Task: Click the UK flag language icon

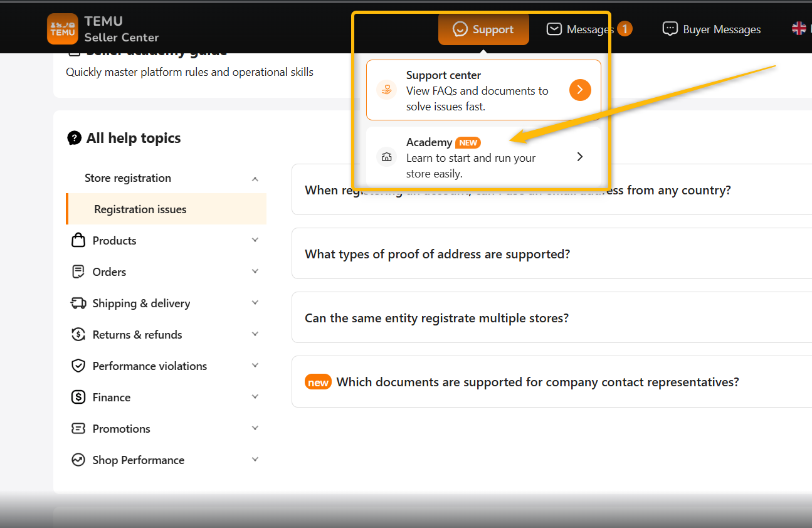Action: [799, 28]
